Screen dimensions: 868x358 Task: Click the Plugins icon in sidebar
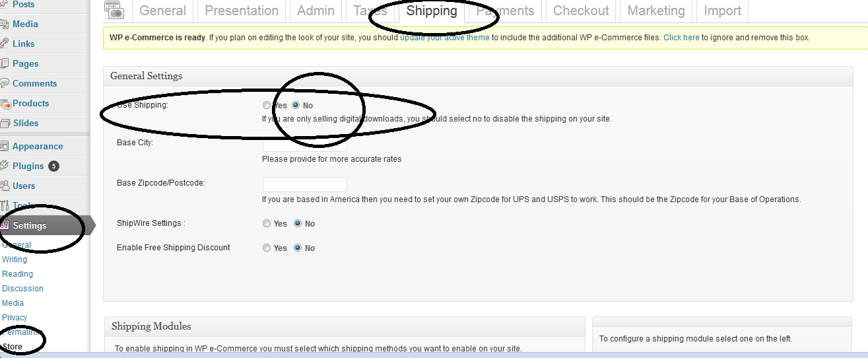coord(5,166)
